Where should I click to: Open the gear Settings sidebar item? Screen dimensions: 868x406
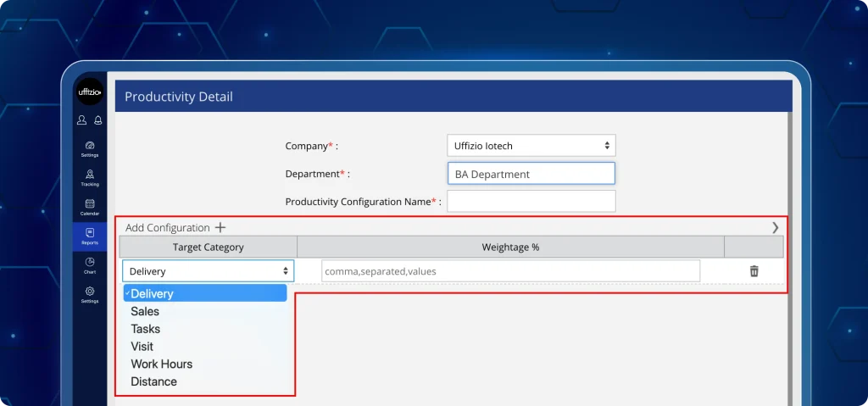point(90,295)
